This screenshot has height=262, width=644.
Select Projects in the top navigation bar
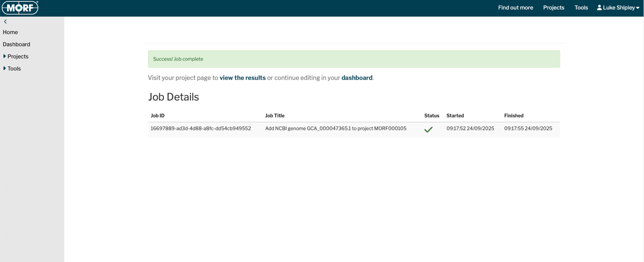(553, 7)
